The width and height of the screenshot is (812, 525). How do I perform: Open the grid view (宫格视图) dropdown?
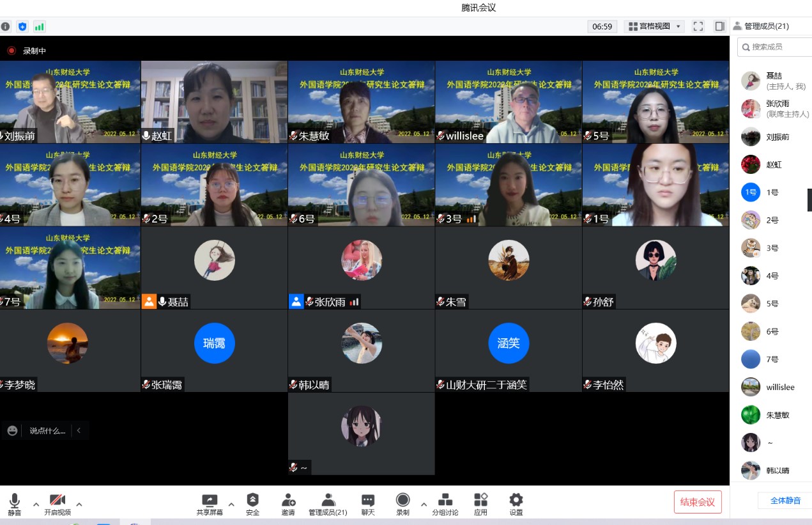coord(654,26)
